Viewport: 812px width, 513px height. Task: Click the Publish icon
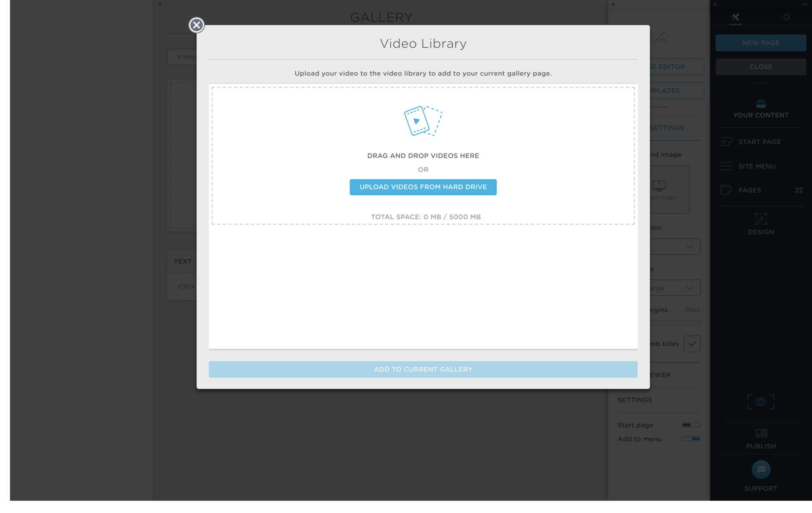(x=761, y=434)
